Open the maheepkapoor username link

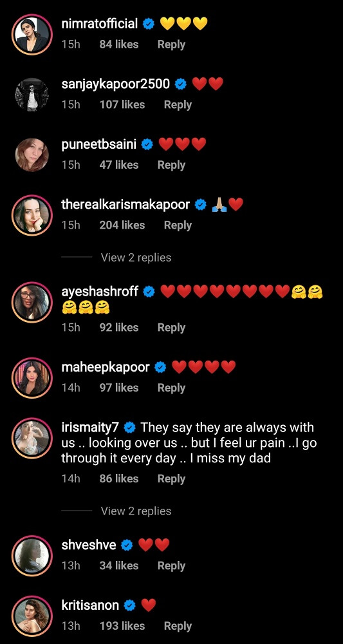pos(106,368)
